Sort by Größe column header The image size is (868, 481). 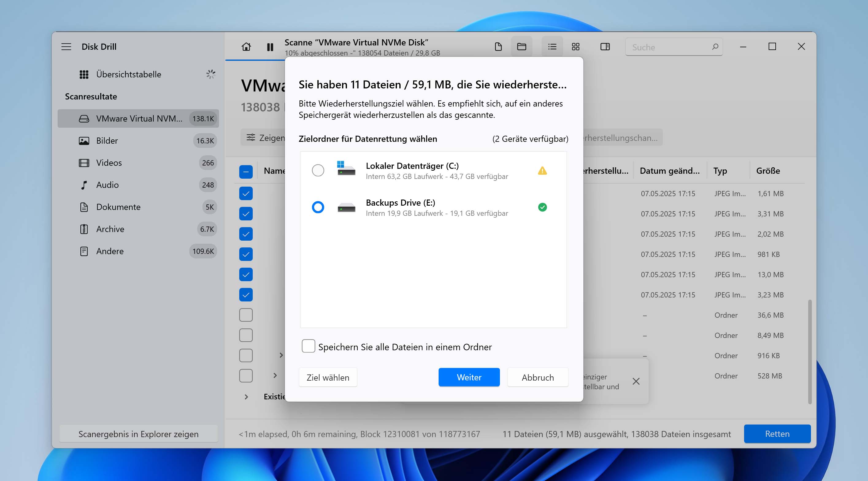pos(768,171)
